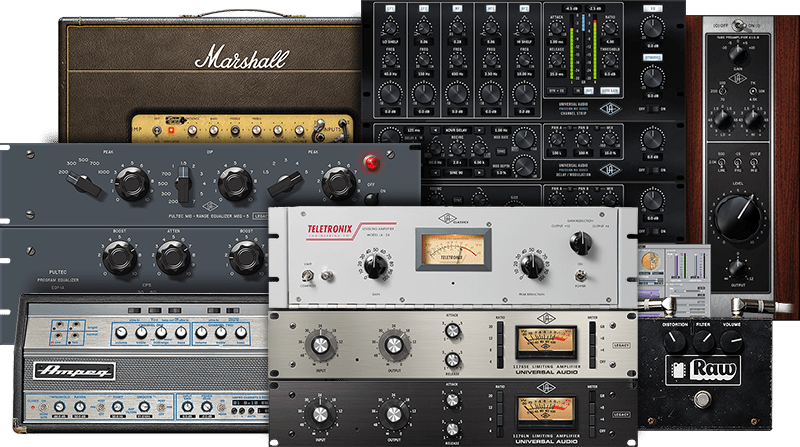The width and height of the screenshot is (800, 447).
Task: Click the UA Classics logo atop the LA-2A
Action: (x=452, y=219)
